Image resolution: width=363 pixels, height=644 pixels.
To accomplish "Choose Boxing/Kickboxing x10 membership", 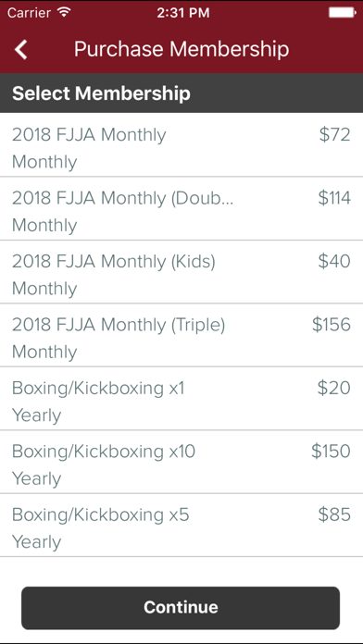I will (x=181, y=462).
